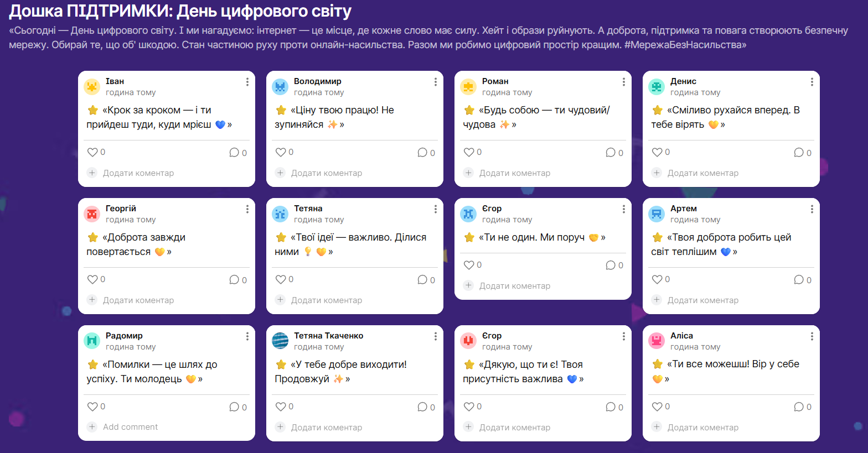The image size is (868, 453).
Task: Click the heart icon on Георгій's post
Action: [92, 279]
